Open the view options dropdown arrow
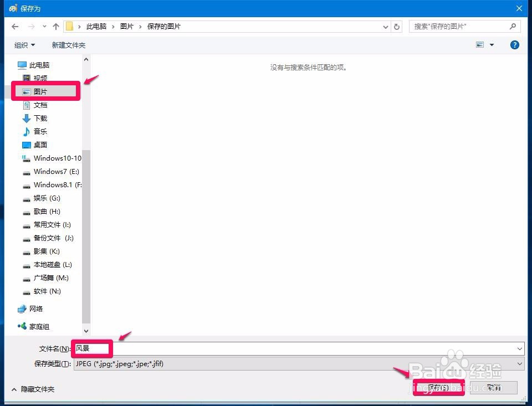The image size is (532, 406). coord(492,45)
